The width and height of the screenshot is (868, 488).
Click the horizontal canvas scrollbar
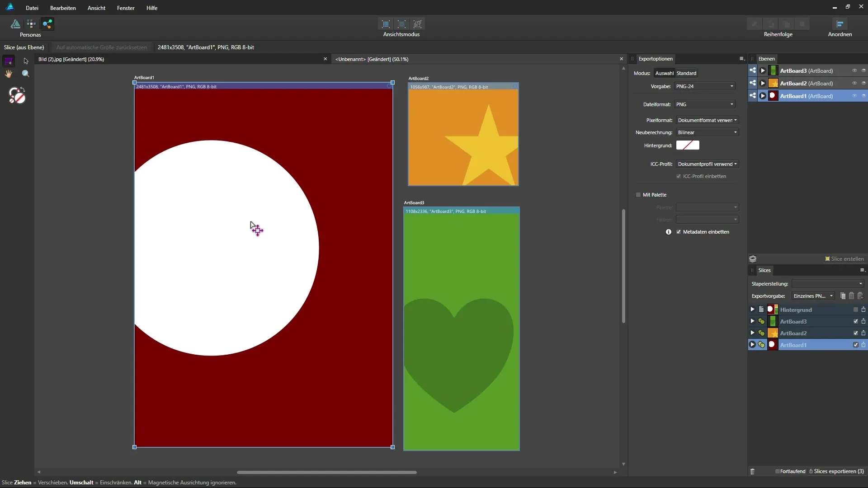326,472
